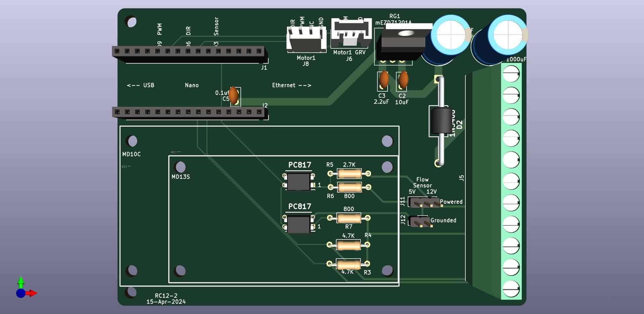Select the J2 pin socket header
Viewport: 644px width, 314px height.
[190, 113]
